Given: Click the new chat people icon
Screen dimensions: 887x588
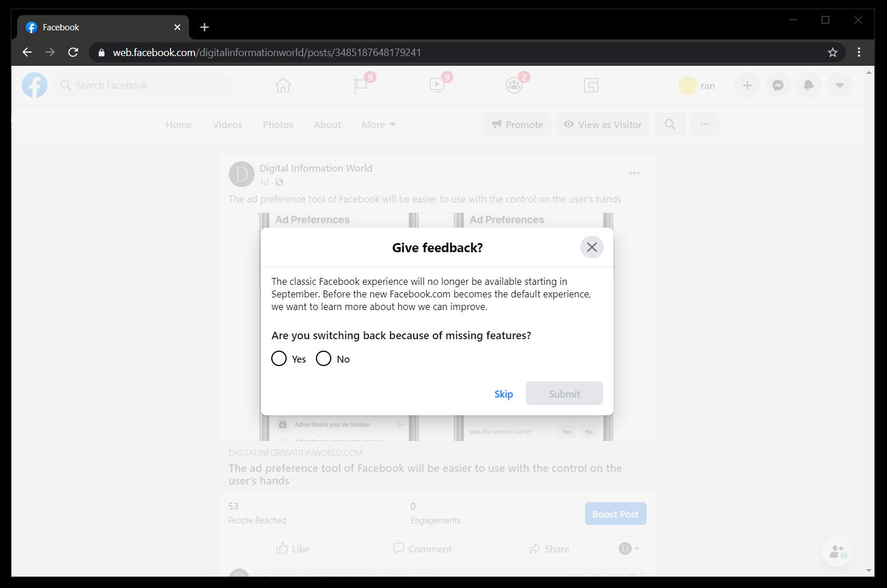Looking at the screenshot, I should pyautogui.click(x=837, y=551).
